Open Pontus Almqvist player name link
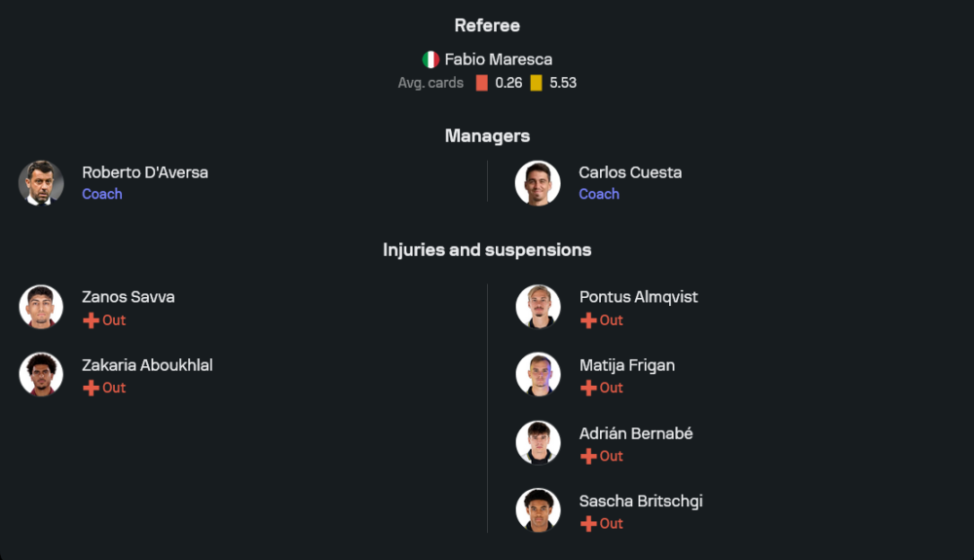Image resolution: width=974 pixels, height=560 pixels. [638, 297]
